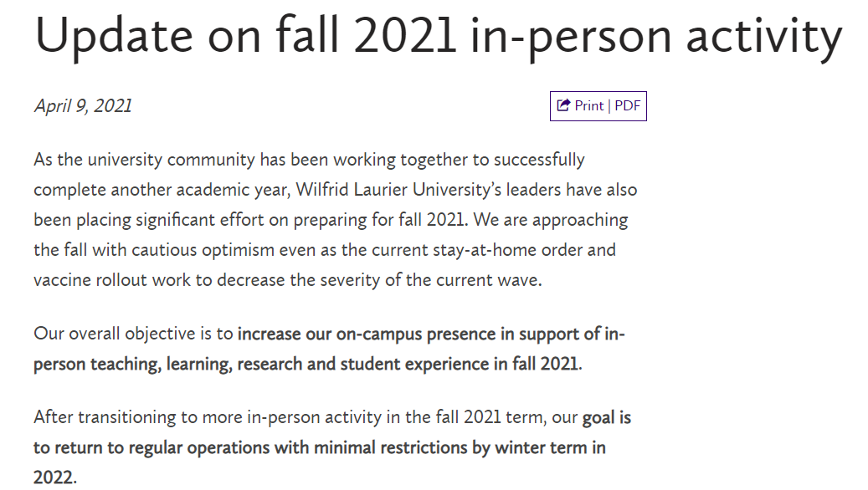Click the share icon beside Print
Image resolution: width=868 pixels, height=490 pixels.
(563, 106)
